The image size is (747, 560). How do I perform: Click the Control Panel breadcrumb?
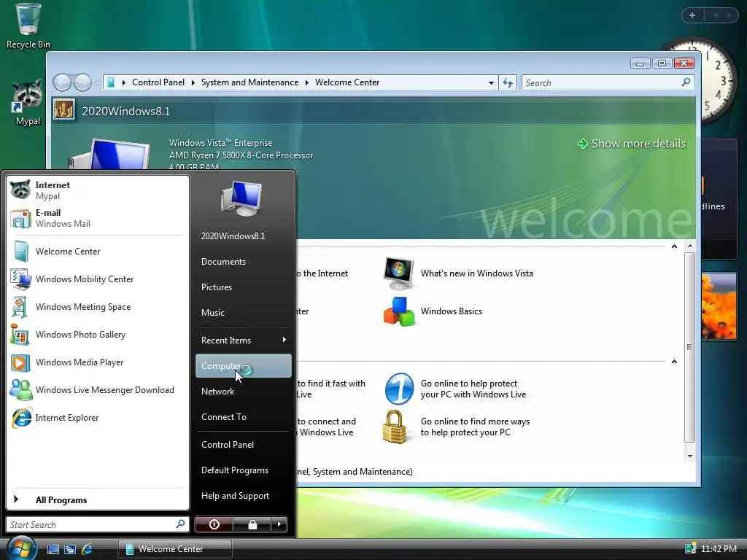tap(158, 82)
